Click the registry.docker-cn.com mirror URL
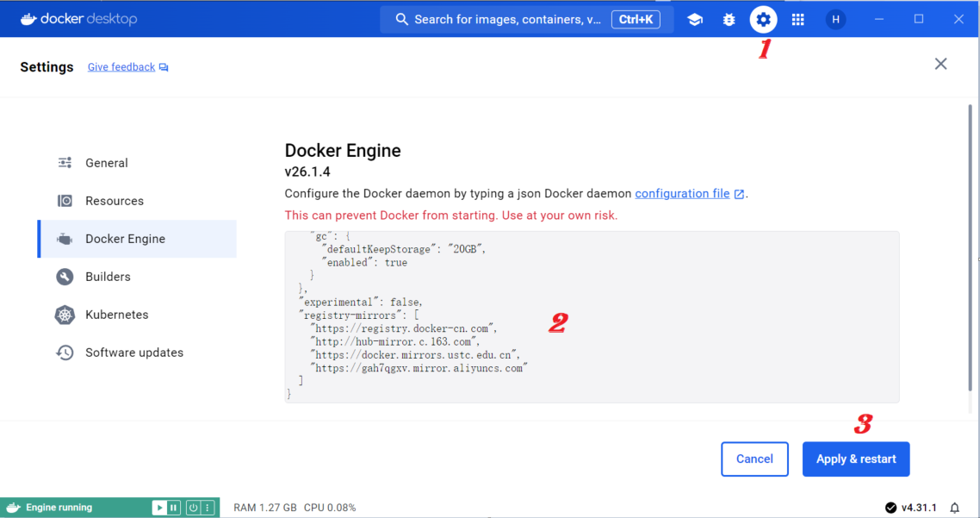The height and width of the screenshot is (518, 980). point(404,328)
